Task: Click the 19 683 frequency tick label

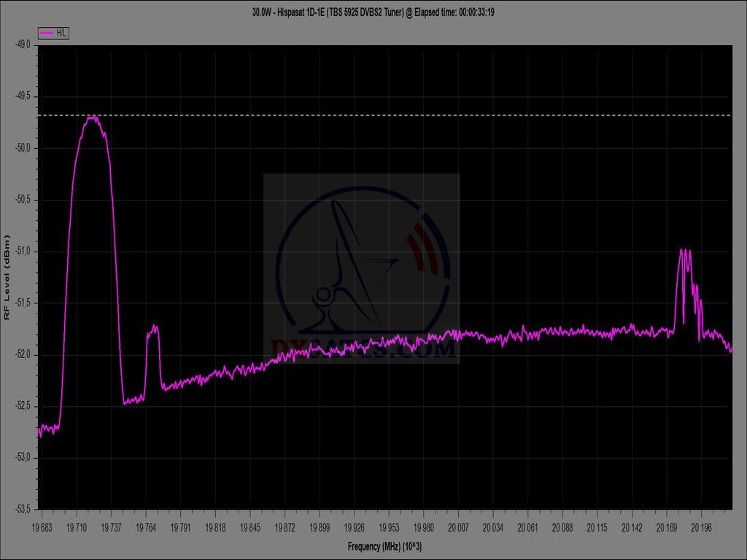Action: pos(42,526)
